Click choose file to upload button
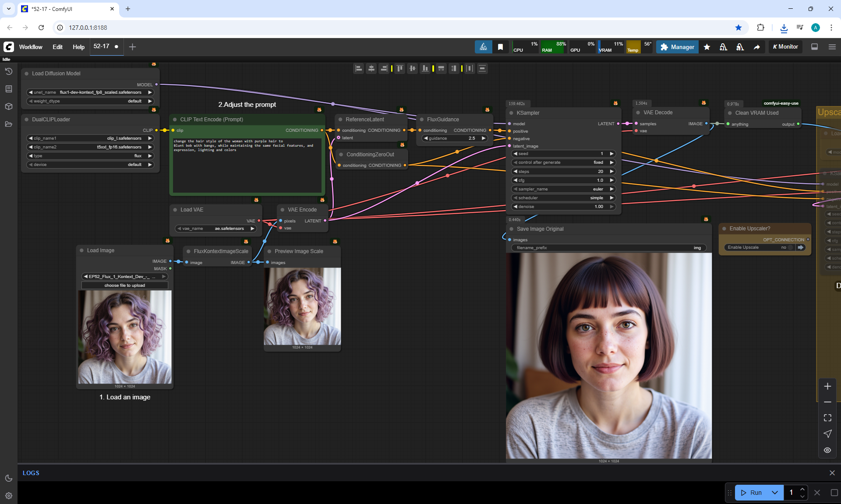841x504 pixels. pyautogui.click(x=124, y=285)
